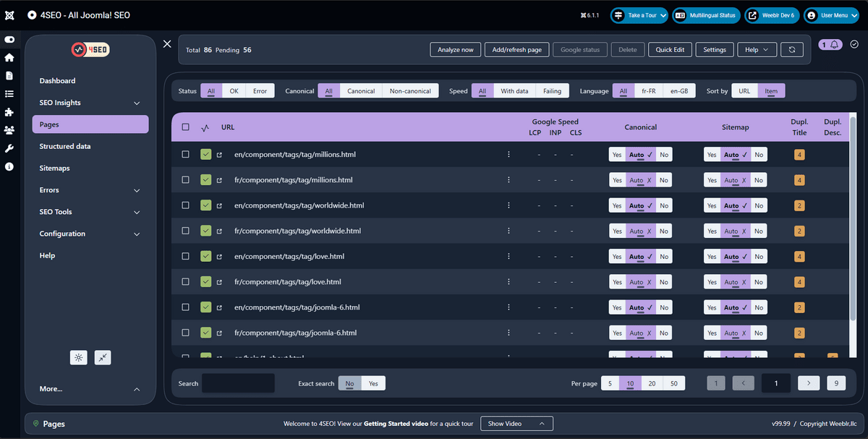The width and height of the screenshot is (868, 439).
Task: Set Canonical to No for en love.html
Action: click(663, 257)
